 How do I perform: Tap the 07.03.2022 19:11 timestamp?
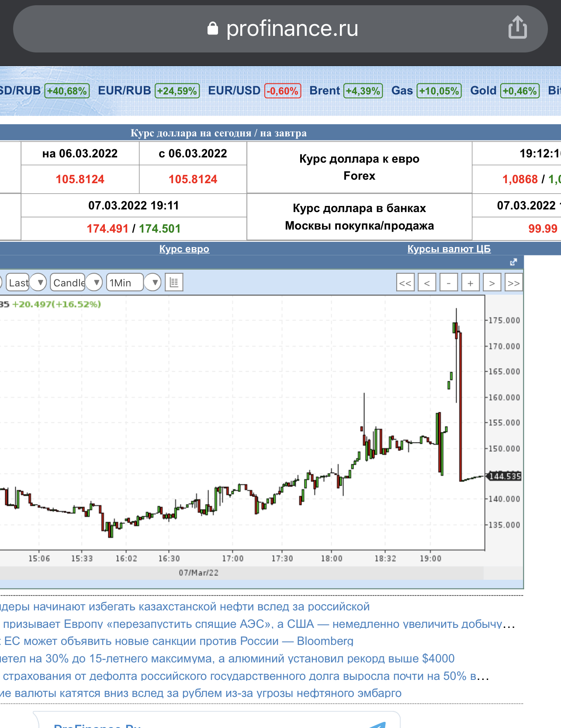(134, 206)
